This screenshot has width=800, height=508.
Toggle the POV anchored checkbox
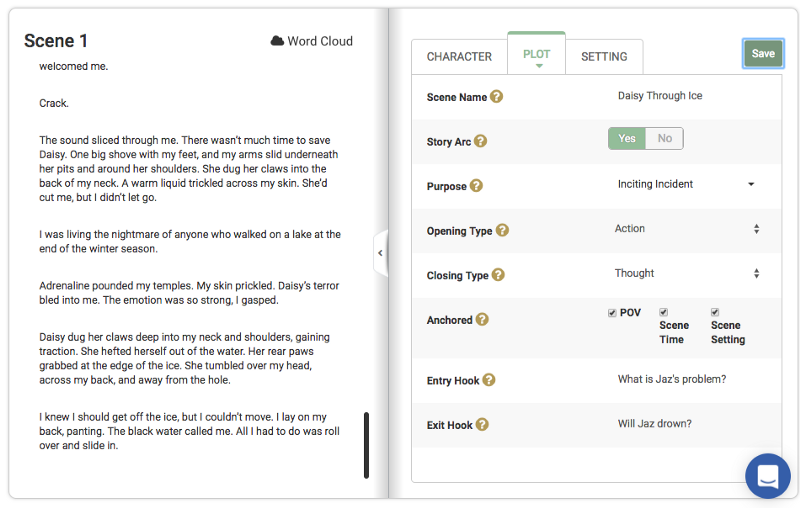tap(612, 313)
